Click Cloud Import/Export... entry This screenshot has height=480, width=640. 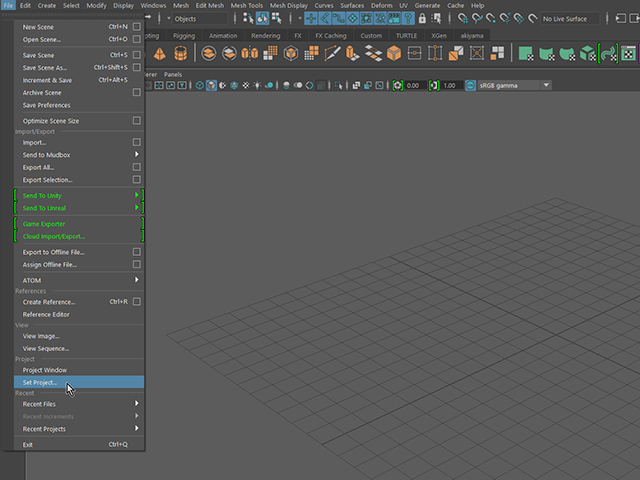coord(79,236)
